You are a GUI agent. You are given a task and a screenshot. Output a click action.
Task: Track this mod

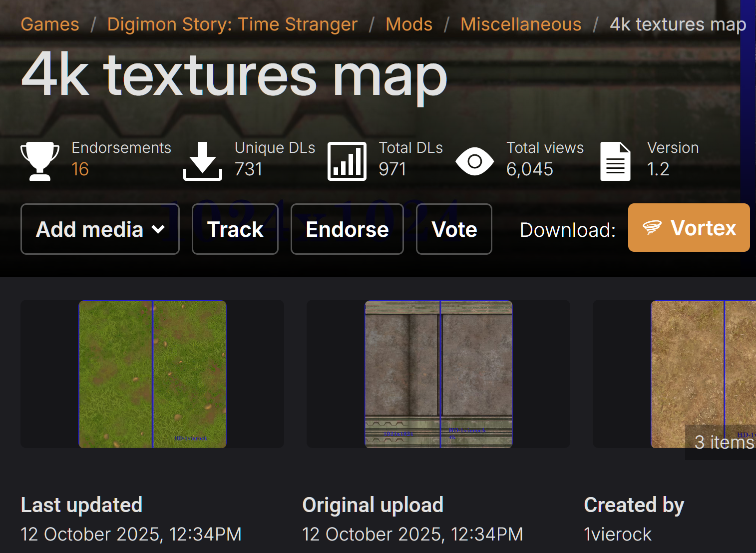tap(235, 229)
